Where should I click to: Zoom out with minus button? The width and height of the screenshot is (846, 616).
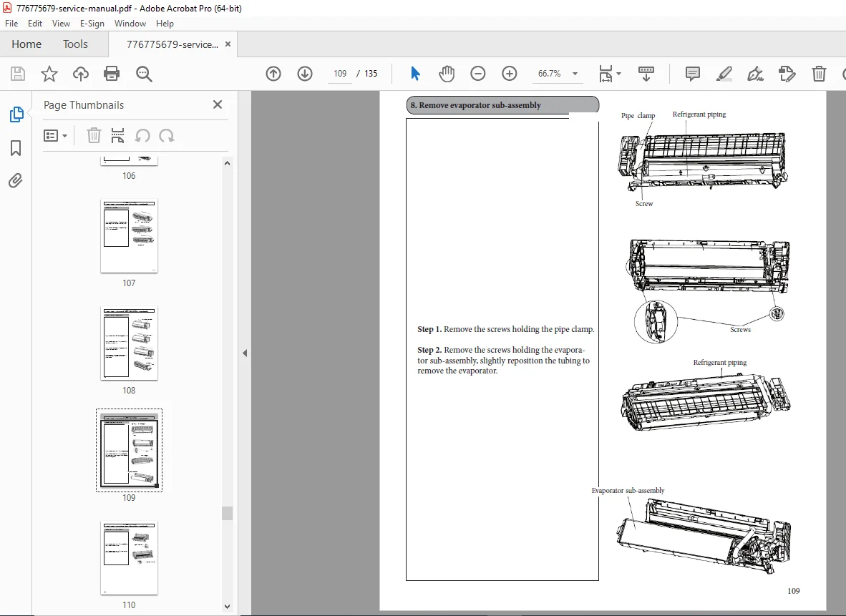pos(478,74)
